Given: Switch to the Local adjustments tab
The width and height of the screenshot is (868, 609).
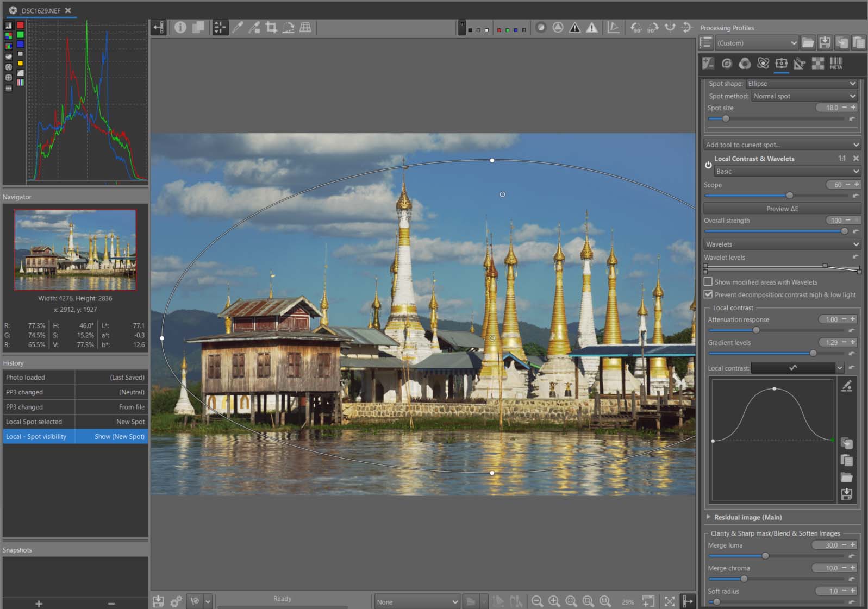Looking at the screenshot, I should 782,64.
